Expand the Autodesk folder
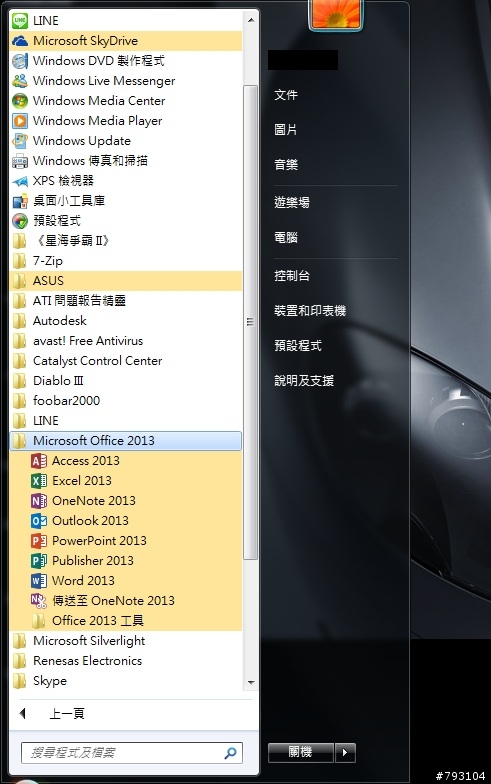The image size is (491, 784). 125,320
